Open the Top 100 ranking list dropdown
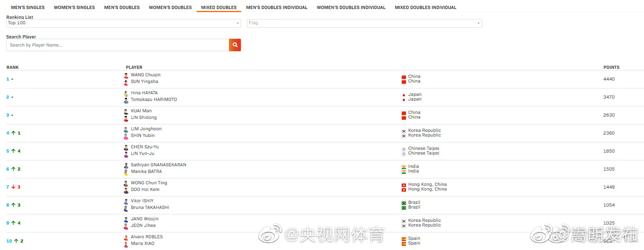The width and height of the screenshot is (644, 250). 124,23
